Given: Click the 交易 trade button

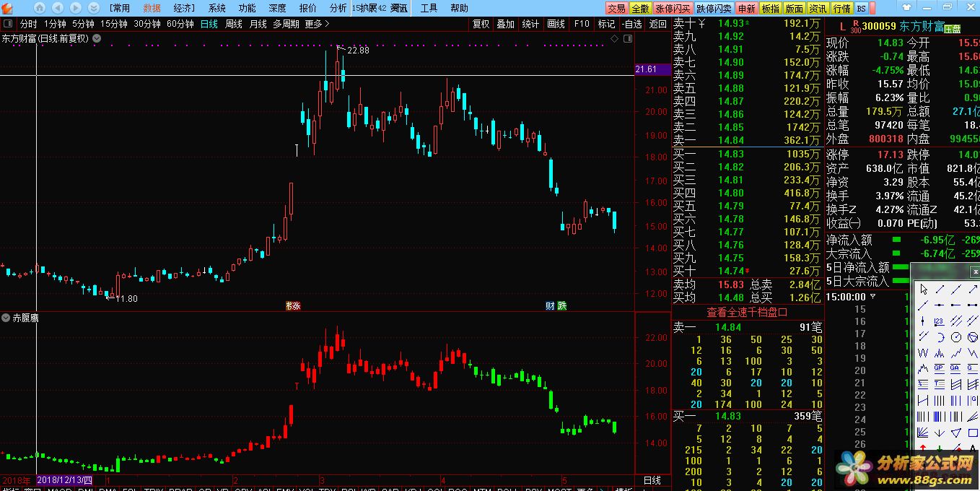Looking at the screenshot, I should tap(616, 9).
